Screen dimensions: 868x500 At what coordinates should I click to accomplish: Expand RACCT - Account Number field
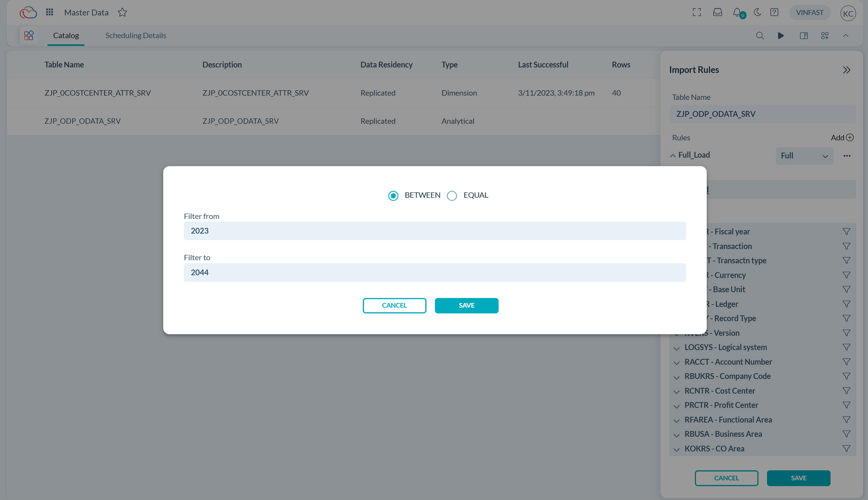[x=677, y=362]
